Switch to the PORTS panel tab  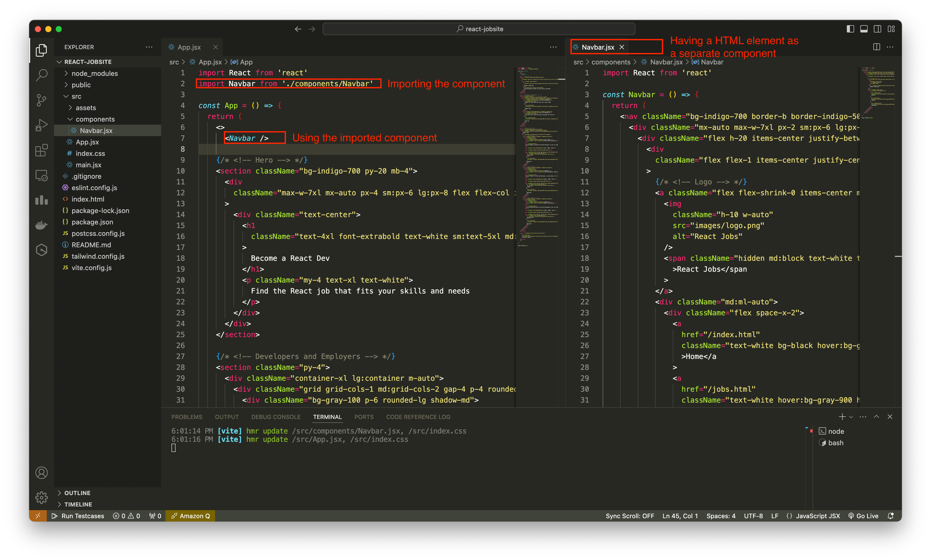(364, 417)
